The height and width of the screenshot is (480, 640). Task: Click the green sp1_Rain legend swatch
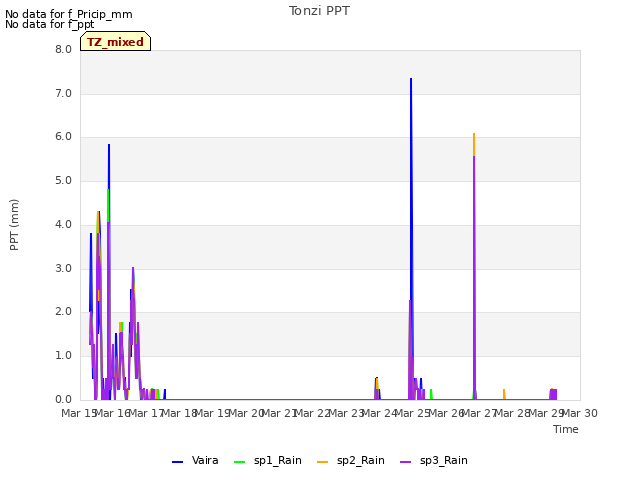tap(240, 462)
